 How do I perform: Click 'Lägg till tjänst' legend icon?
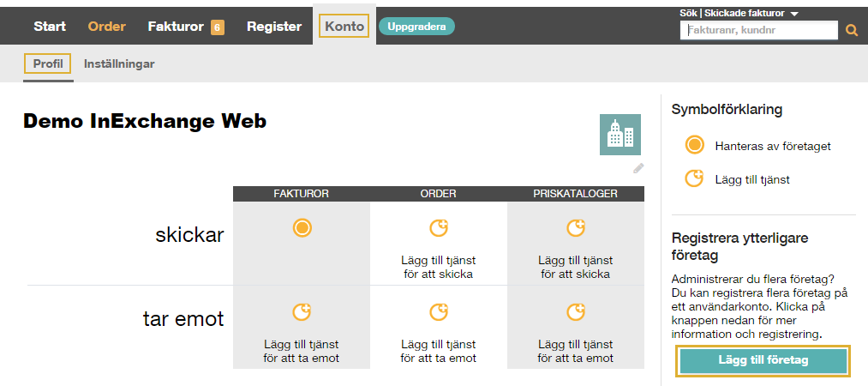694,179
